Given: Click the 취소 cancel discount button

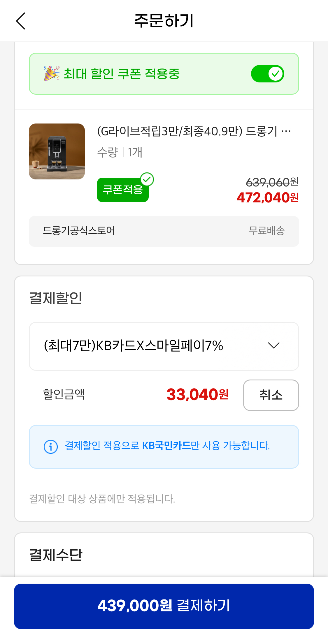Looking at the screenshot, I should coord(271,395).
